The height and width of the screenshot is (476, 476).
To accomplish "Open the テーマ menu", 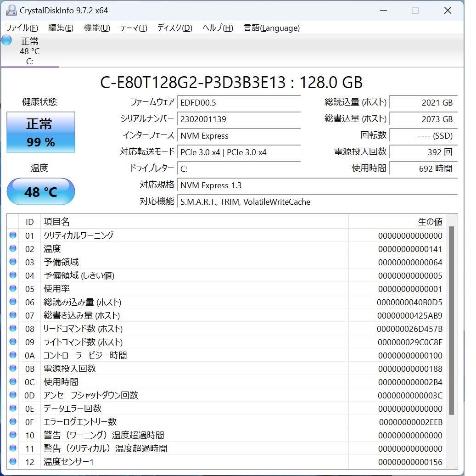I will tap(133, 28).
